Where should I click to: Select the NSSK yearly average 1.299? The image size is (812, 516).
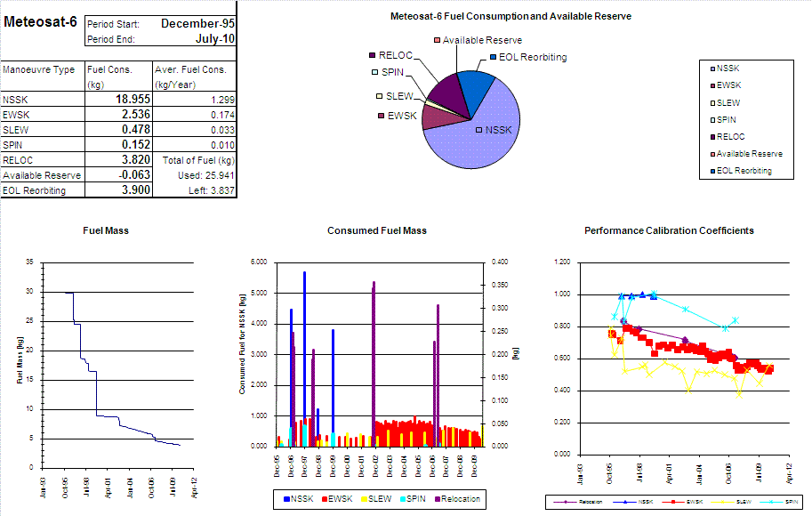222,100
